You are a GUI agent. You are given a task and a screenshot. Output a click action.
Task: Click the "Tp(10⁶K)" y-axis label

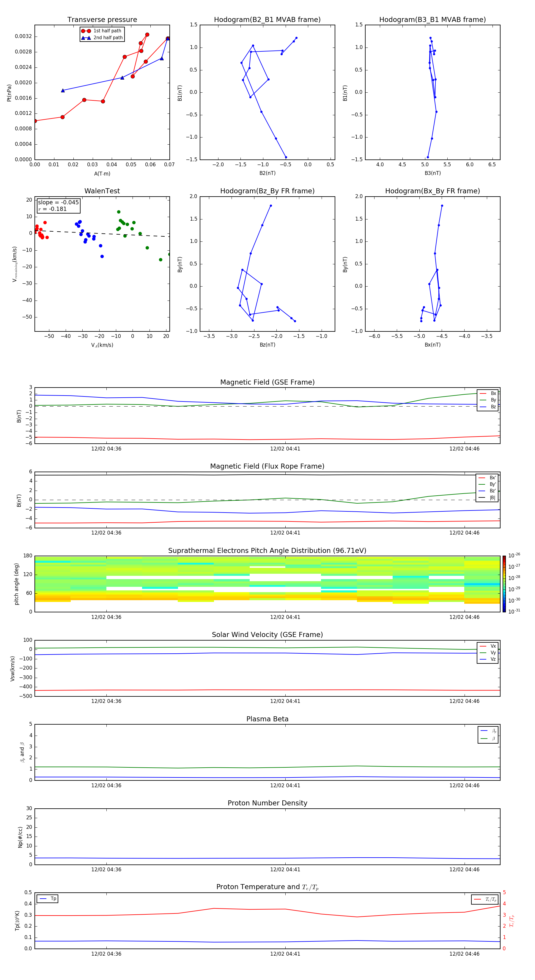point(17,921)
